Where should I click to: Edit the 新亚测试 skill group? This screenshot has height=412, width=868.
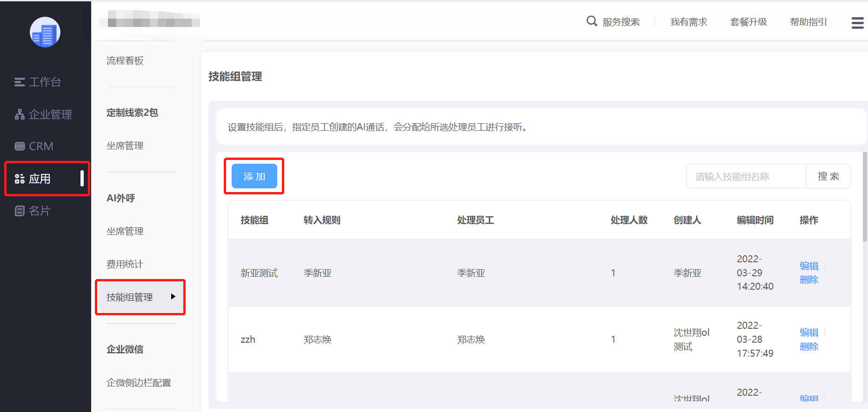[x=809, y=266]
